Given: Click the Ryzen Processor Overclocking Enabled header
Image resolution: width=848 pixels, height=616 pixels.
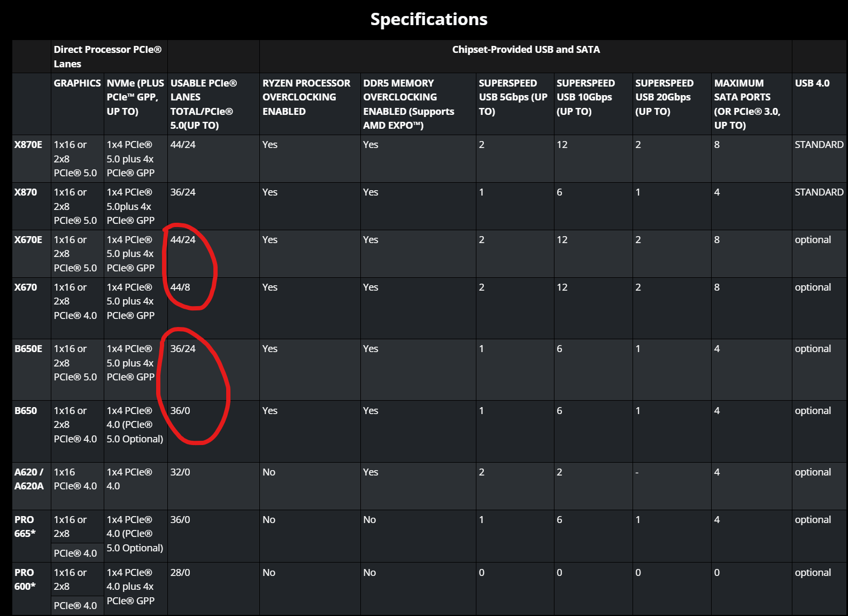Looking at the screenshot, I should (x=306, y=97).
